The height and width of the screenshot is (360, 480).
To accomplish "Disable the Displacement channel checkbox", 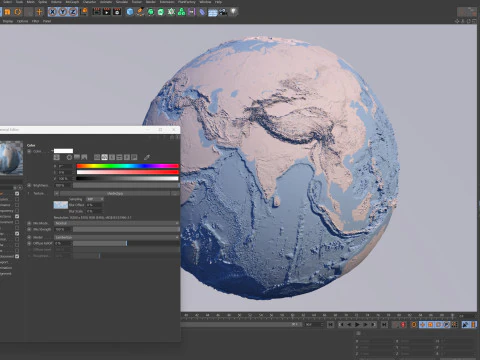I will [x=17, y=256].
